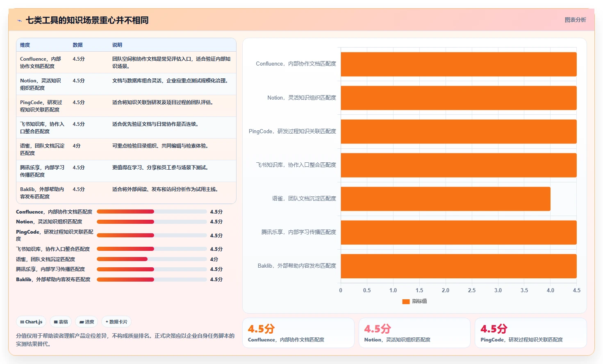Click the PingCode progress bar

152,235
